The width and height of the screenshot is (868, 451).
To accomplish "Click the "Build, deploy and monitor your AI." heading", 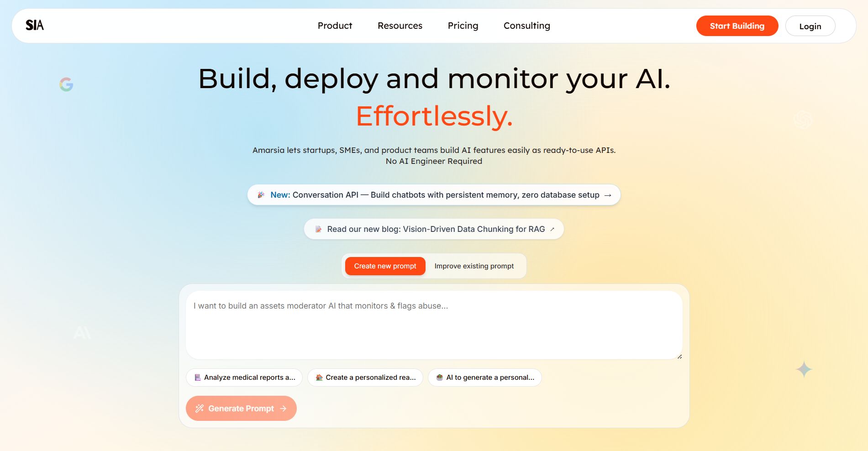I will point(434,79).
